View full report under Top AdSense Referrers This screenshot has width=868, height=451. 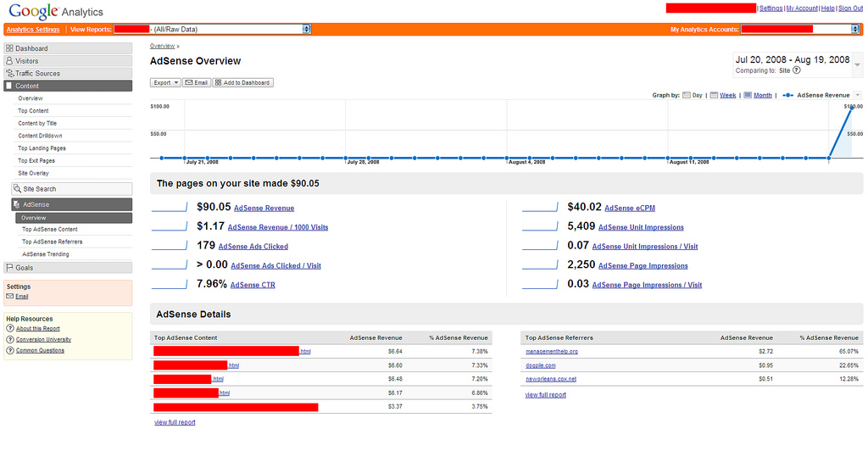(x=545, y=394)
